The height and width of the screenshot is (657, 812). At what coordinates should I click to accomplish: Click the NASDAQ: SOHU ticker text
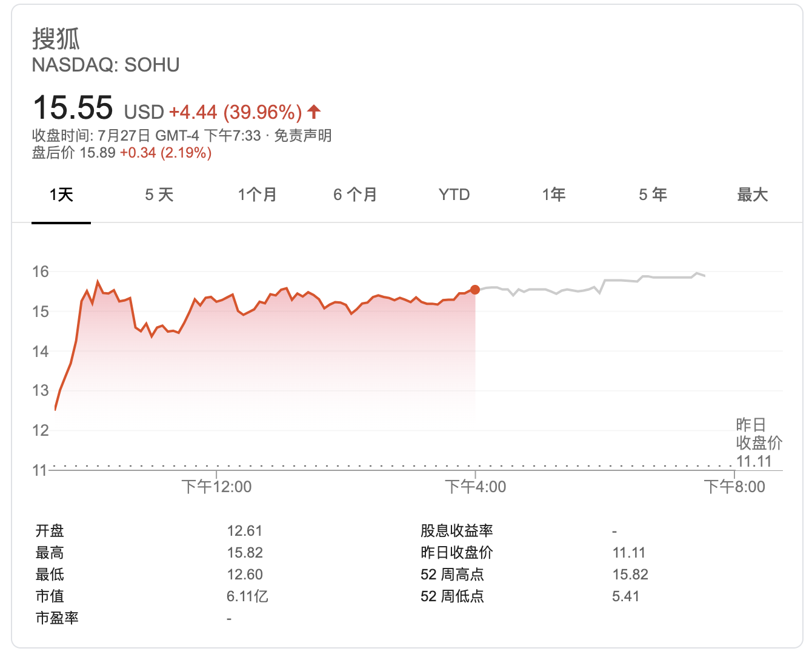pyautogui.click(x=105, y=65)
